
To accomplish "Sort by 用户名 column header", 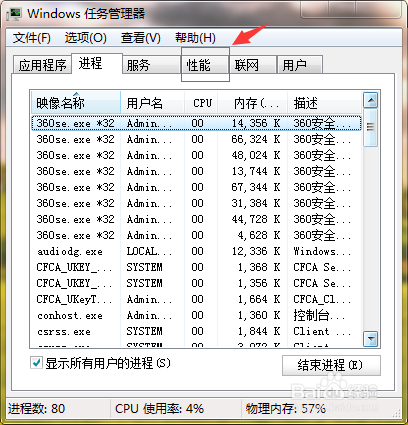I will 152,103.
